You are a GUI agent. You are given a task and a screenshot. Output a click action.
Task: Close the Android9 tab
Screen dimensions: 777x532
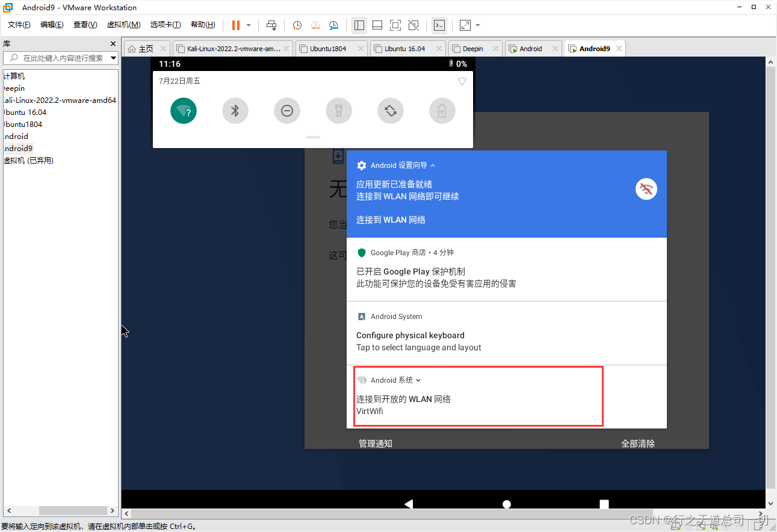click(x=618, y=49)
